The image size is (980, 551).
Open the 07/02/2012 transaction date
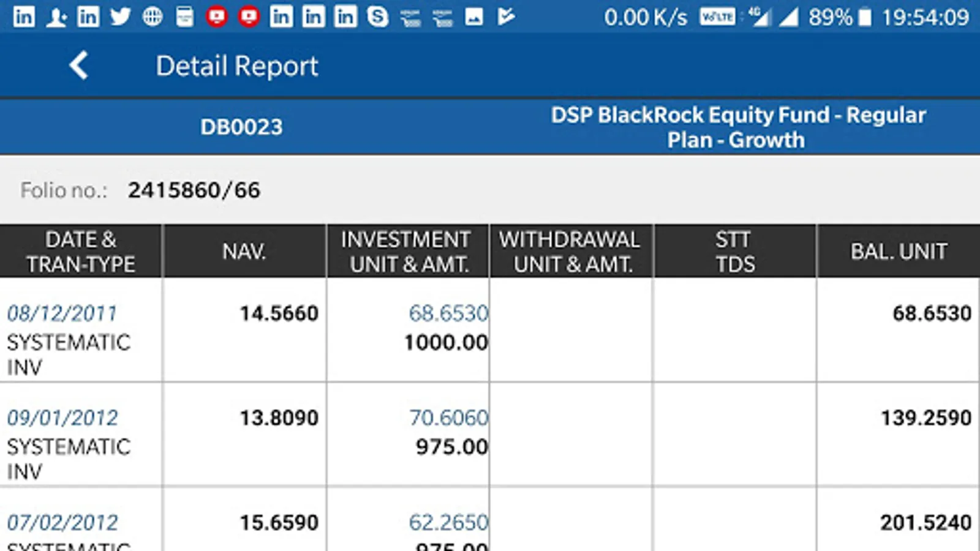(62, 523)
